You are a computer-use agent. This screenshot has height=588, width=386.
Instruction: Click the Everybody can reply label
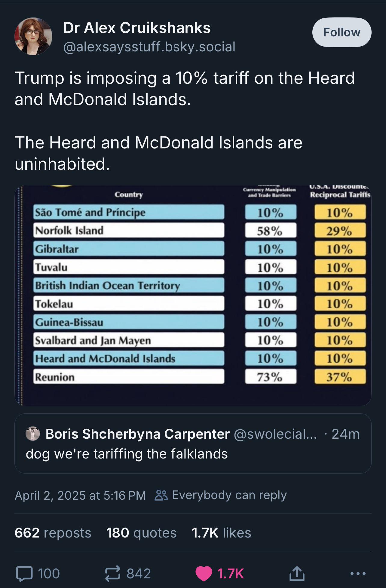(x=229, y=495)
